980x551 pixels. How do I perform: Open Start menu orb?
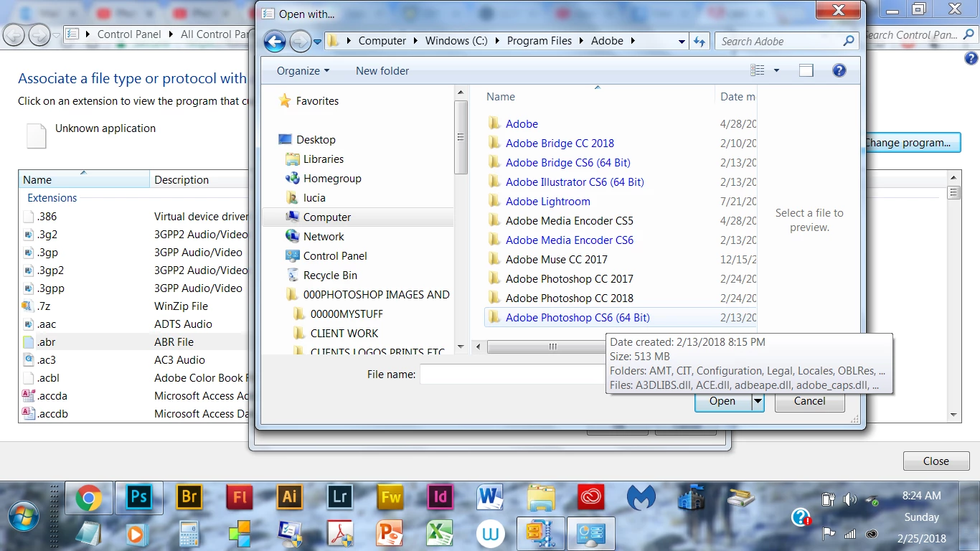pyautogui.click(x=24, y=517)
